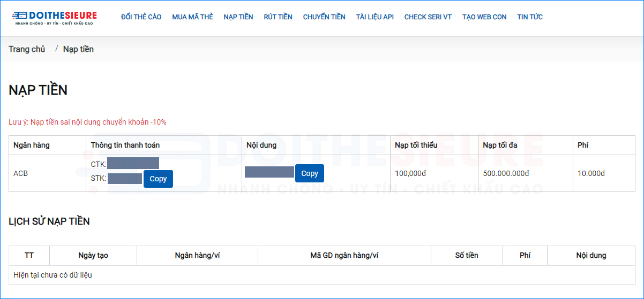Click the ACB bank cell
The height and width of the screenshot is (299, 644).
click(21, 173)
